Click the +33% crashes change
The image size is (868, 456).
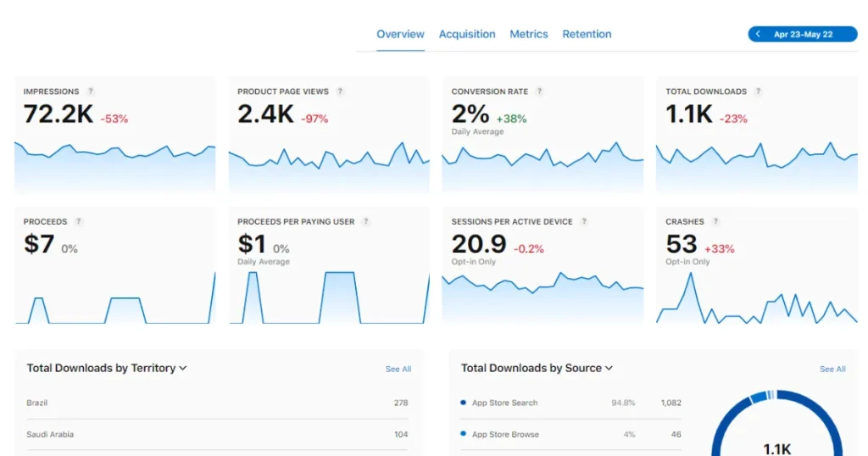tap(719, 249)
